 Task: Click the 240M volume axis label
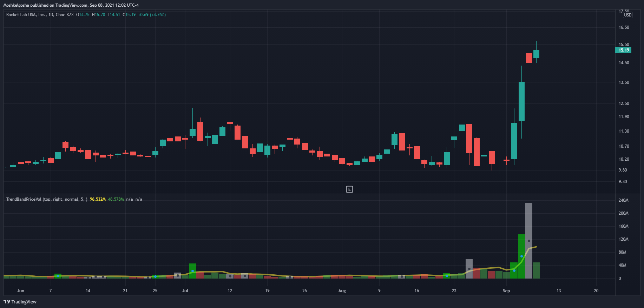[623, 200]
